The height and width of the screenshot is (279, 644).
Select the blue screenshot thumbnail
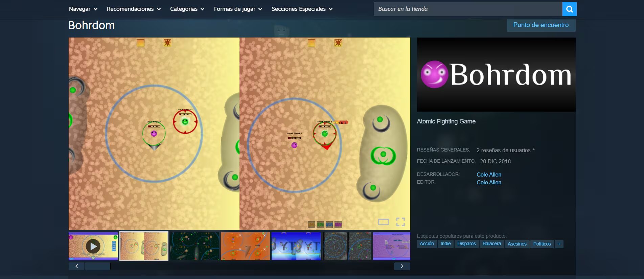click(296, 246)
